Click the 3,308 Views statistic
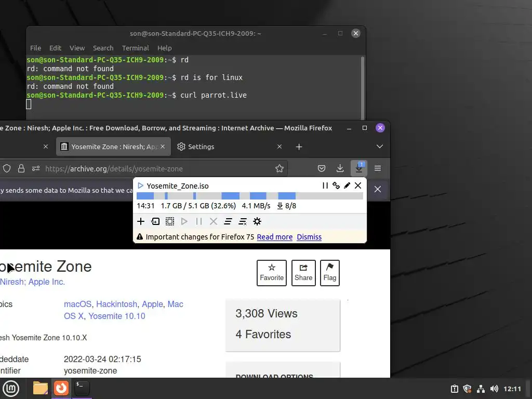The width and height of the screenshot is (532, 399). click(x=267, y=313)
